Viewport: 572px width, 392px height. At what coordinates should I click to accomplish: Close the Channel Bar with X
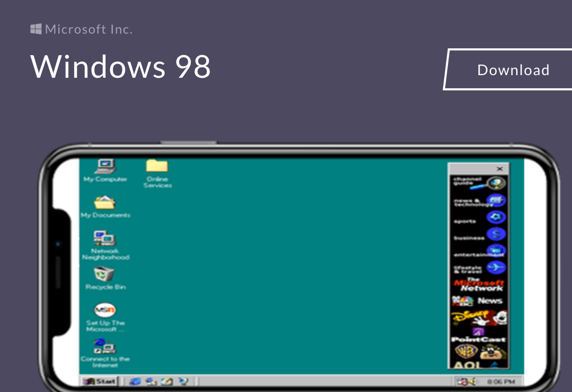(499, 169)
